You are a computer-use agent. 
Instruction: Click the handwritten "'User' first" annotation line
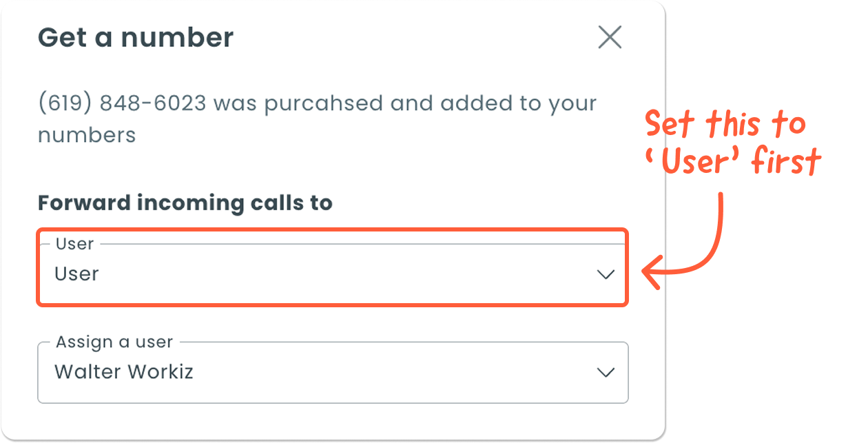click(x=734, y=163)
